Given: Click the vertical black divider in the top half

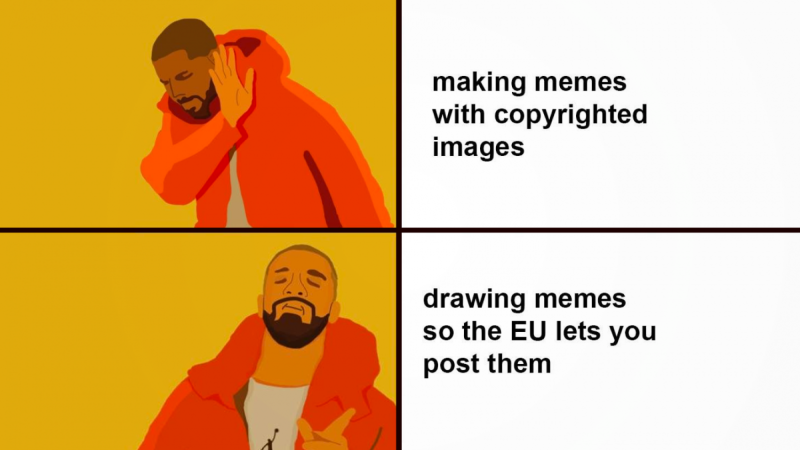Looking at the screenshot, I should [x=398, y=114].
